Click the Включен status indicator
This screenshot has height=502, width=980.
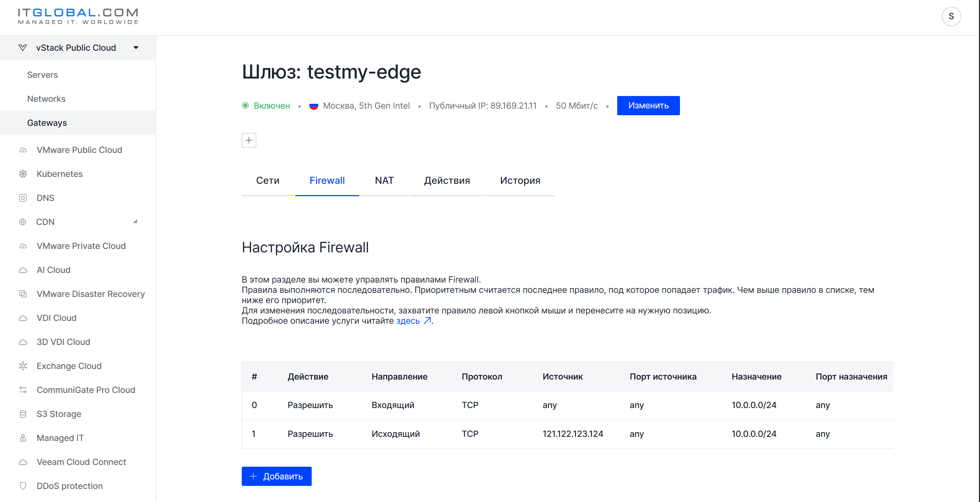[x=266, y=106]
